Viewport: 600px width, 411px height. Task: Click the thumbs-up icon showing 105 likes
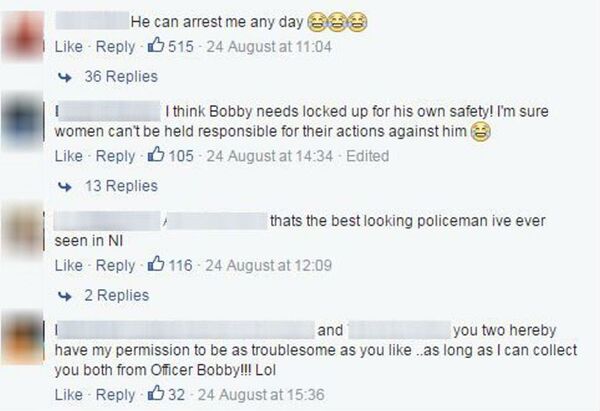[156, 155]
